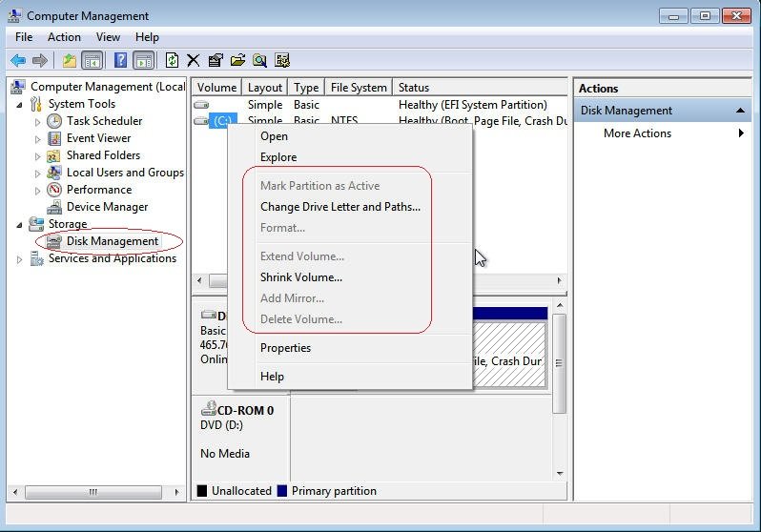
Task: Open the View menu
Action: tap(108, 37)
